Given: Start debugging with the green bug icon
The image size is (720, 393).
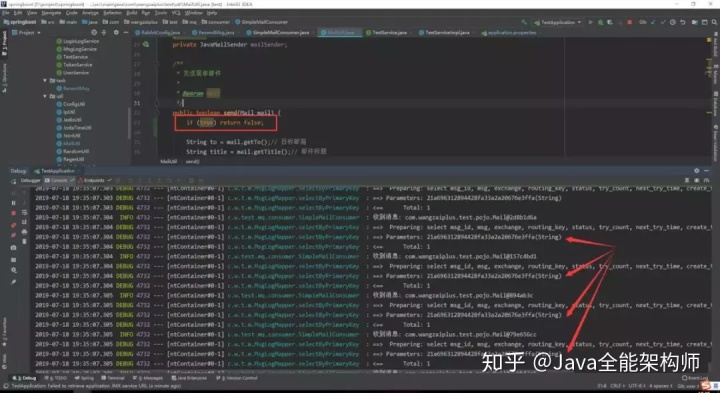Looking at the screenshot, I should coord(600,22).
